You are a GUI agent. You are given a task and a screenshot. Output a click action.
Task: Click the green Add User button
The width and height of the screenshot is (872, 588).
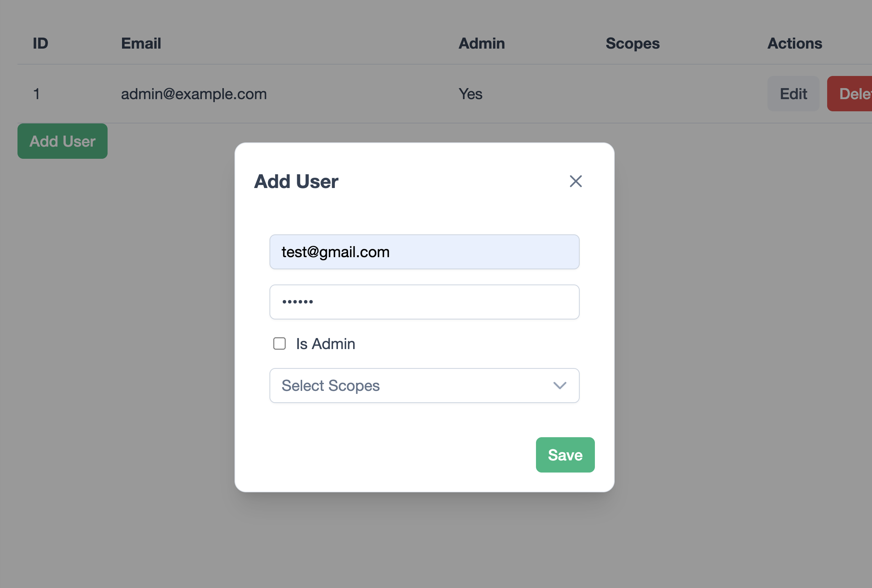coord(62,141)
